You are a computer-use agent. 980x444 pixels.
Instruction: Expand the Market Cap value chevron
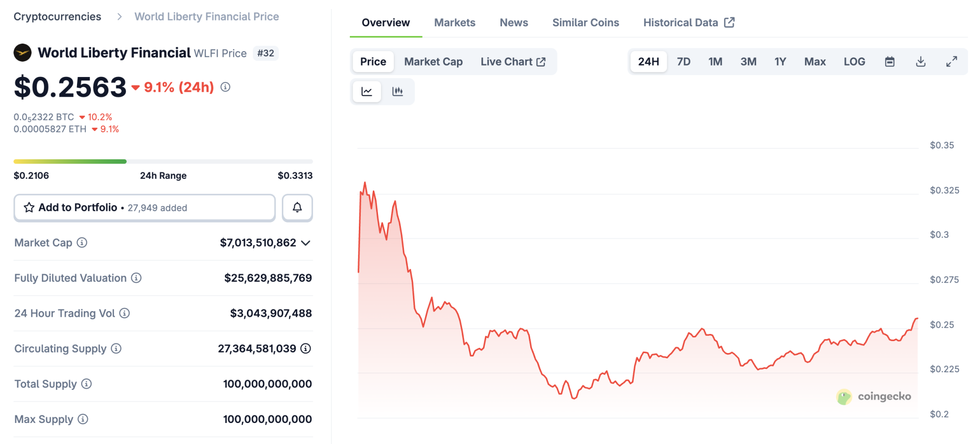(x=306, y=243)
